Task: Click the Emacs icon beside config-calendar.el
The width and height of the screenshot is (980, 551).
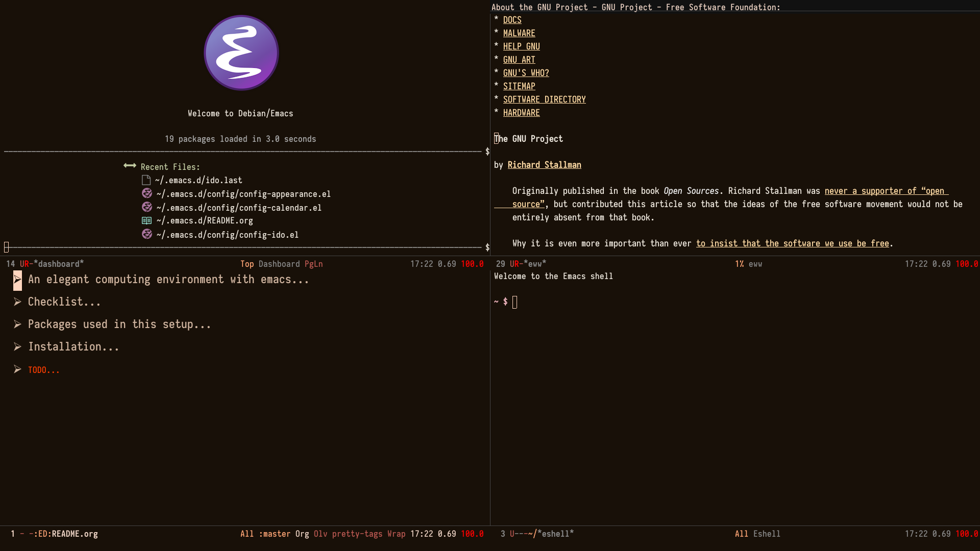Action: coord(147,207)
